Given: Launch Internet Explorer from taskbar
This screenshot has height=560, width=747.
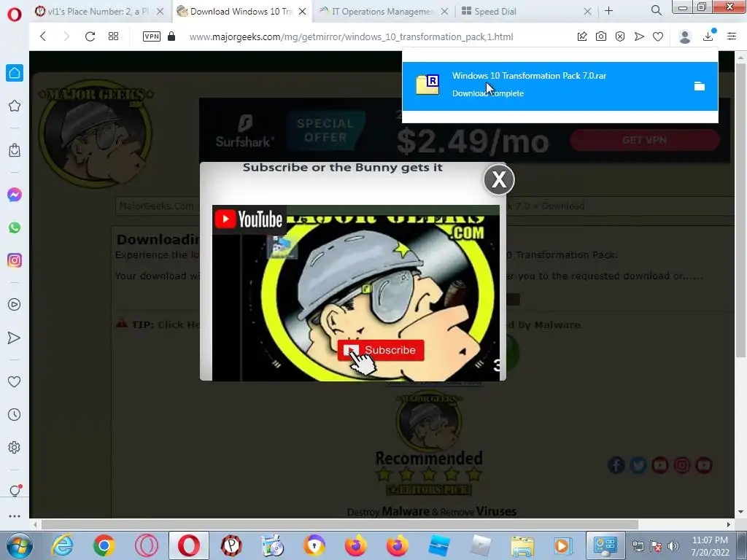Looking at the screenshot, I should click(x=63, y=545).
